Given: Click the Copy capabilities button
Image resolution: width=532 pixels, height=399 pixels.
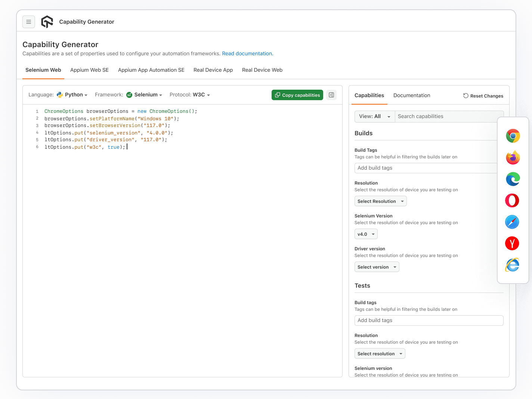Looking at the screenshot, I should click(x=297, y=95).
